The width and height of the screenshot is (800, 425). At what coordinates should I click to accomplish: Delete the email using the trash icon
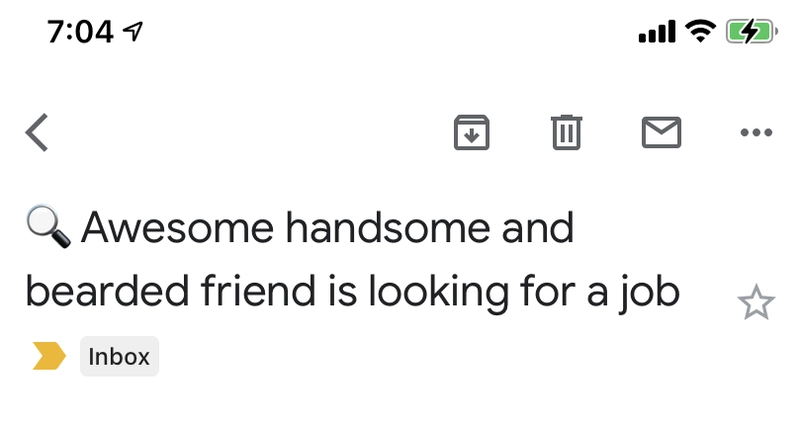[566, 133]
